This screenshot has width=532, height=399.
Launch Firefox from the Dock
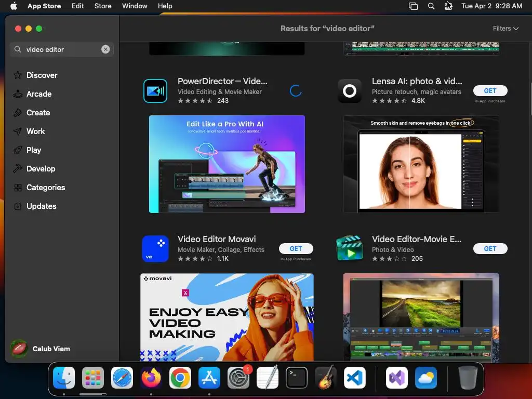[x=151, y=378]
